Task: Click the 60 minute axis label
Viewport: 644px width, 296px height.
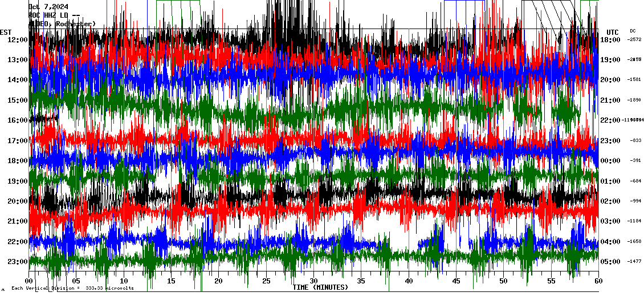Action: (598, 281)
